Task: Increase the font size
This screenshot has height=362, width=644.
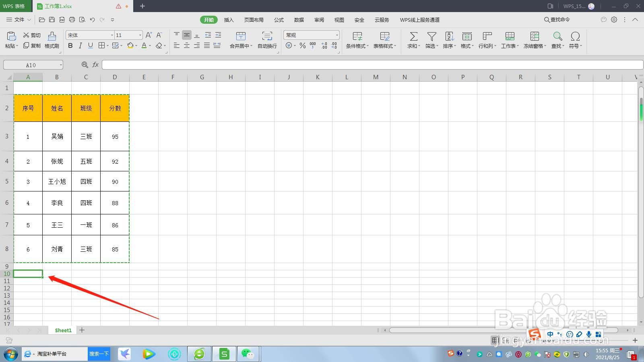Action: pos(149,35)
